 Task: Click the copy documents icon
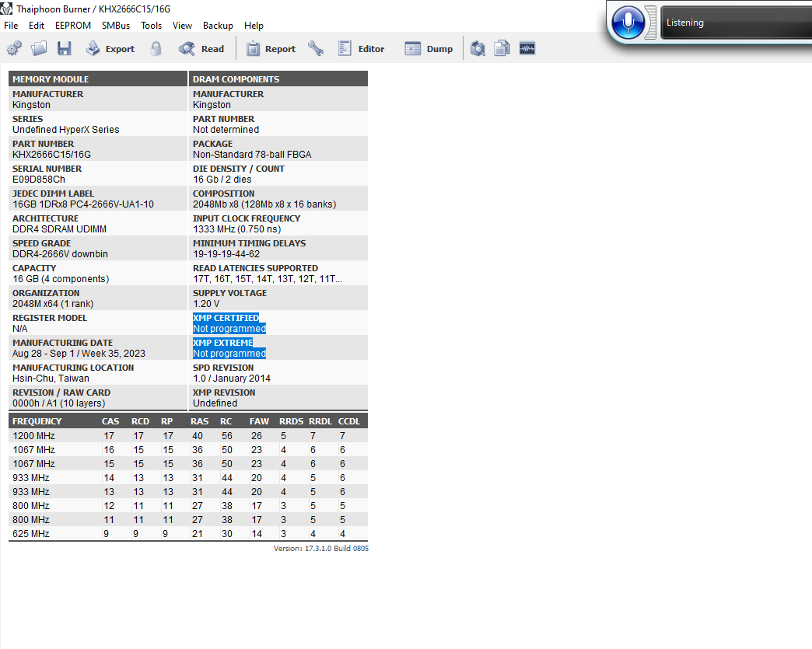pyautogui.click(x=502, y=49)
